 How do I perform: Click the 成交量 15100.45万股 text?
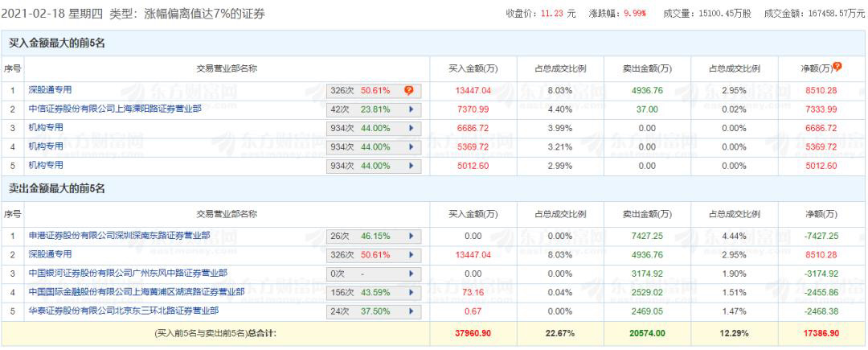[707, 14]
